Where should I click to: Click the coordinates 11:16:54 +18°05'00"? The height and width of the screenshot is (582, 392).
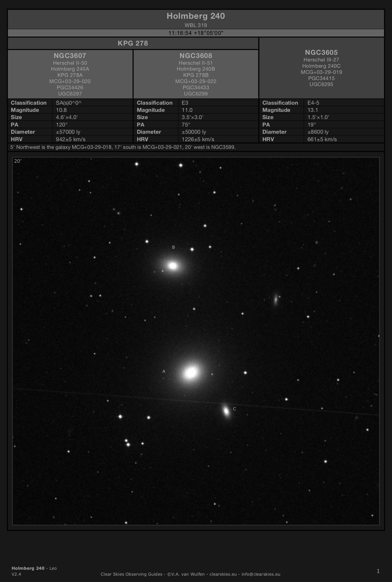click(x=196, y=33)
